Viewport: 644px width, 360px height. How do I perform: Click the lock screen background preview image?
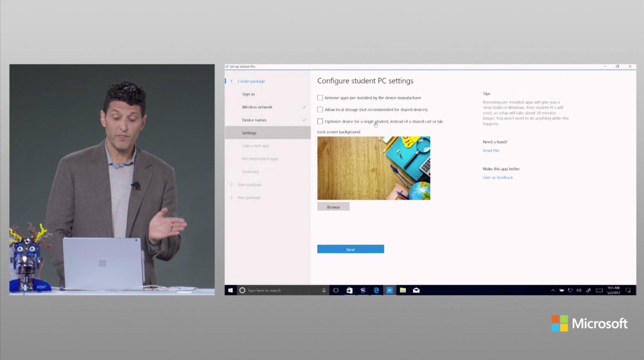tap(374, 168)
